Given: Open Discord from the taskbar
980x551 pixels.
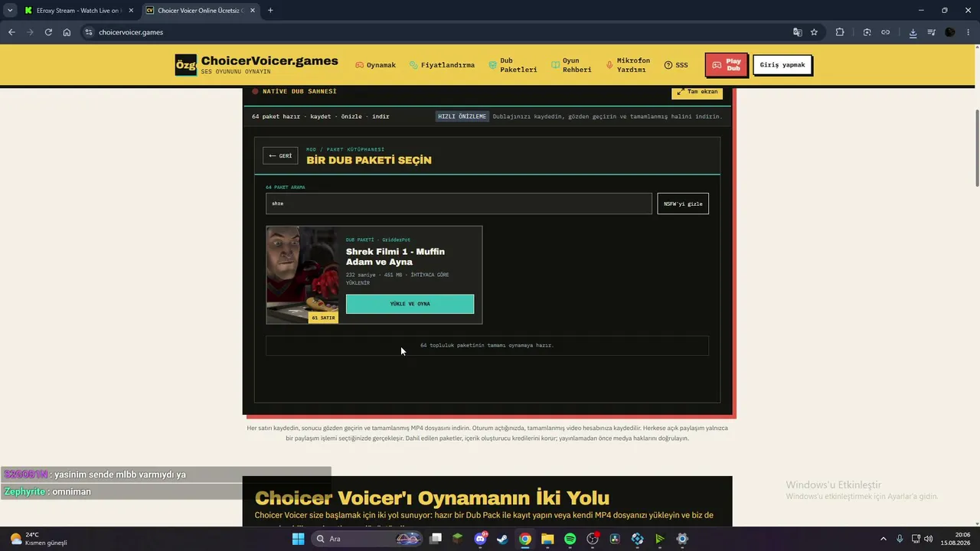Looking at the screenshot, I should point(480,539).
